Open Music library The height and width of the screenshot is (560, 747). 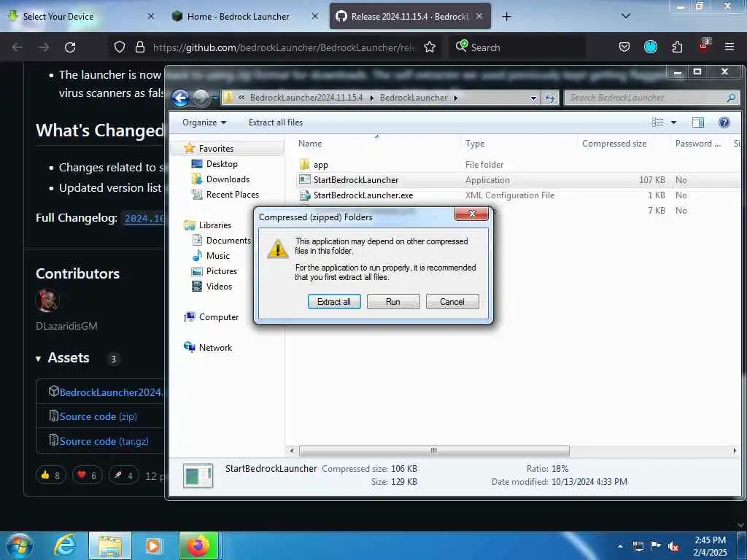click(217, 256)
